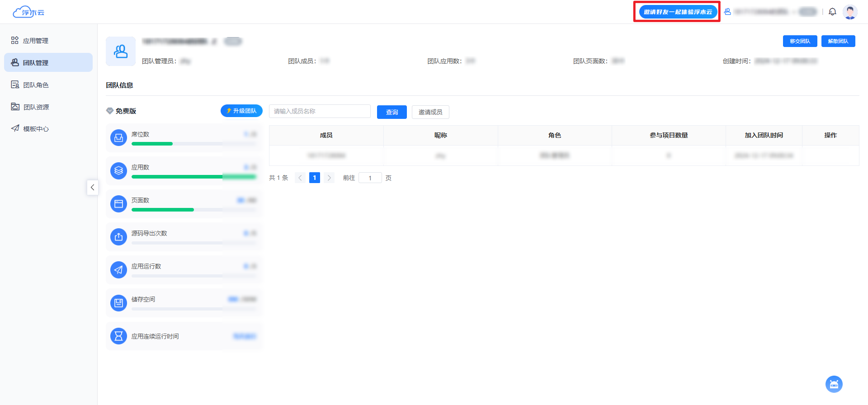Click the team avatar icon

coord(121,52)
